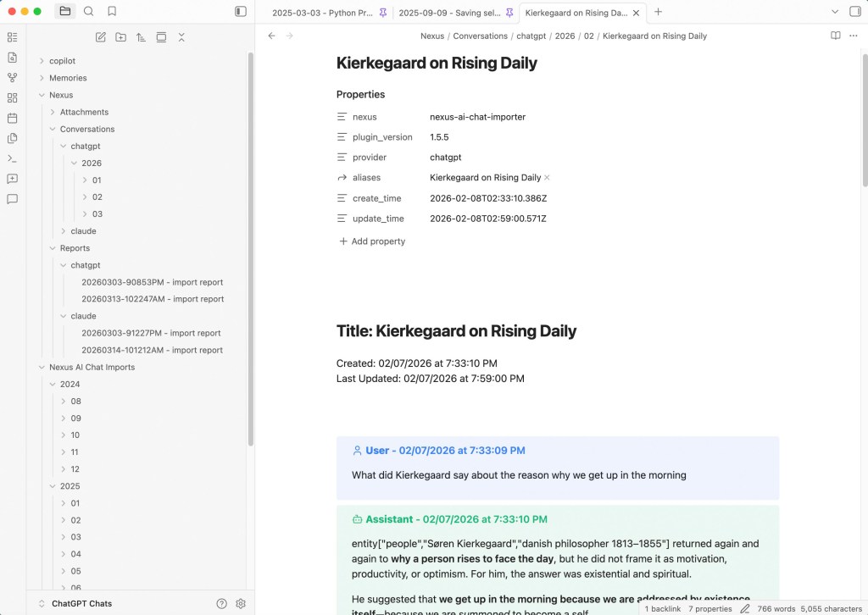Click the new note icon in file explorer
The height and width of the screenshot is (615, 868).
101,37
